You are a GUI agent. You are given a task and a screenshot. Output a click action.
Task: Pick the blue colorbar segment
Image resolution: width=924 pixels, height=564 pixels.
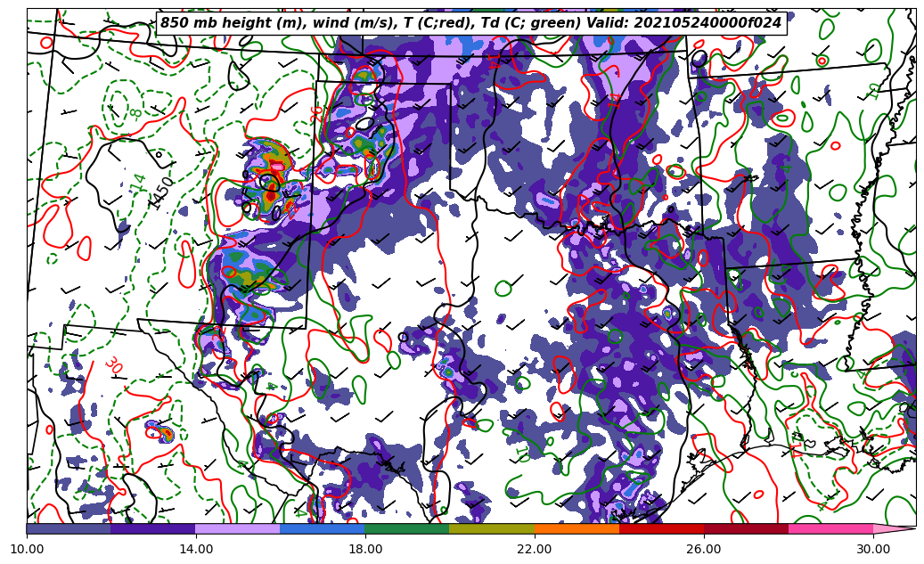pos(322,528)
